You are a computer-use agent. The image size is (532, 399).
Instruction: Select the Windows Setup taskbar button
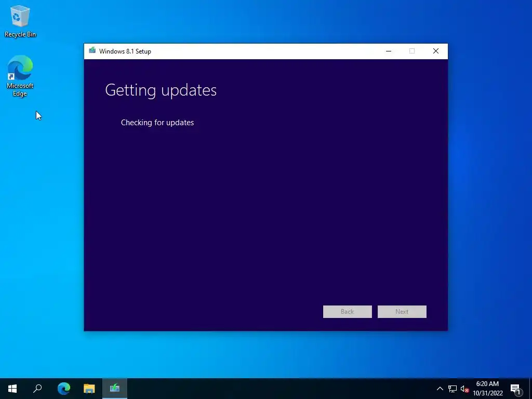pyautogui.click(x=115, y=389)
